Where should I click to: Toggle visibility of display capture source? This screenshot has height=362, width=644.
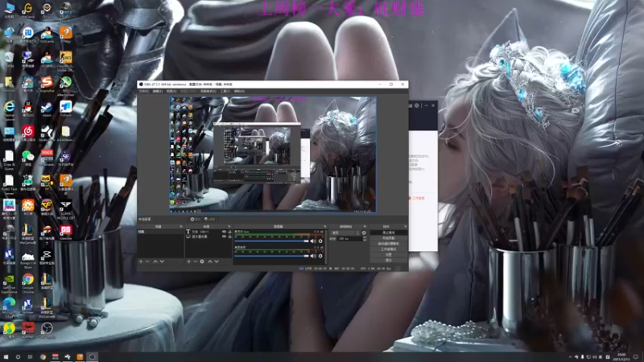(x=225, y=237)
